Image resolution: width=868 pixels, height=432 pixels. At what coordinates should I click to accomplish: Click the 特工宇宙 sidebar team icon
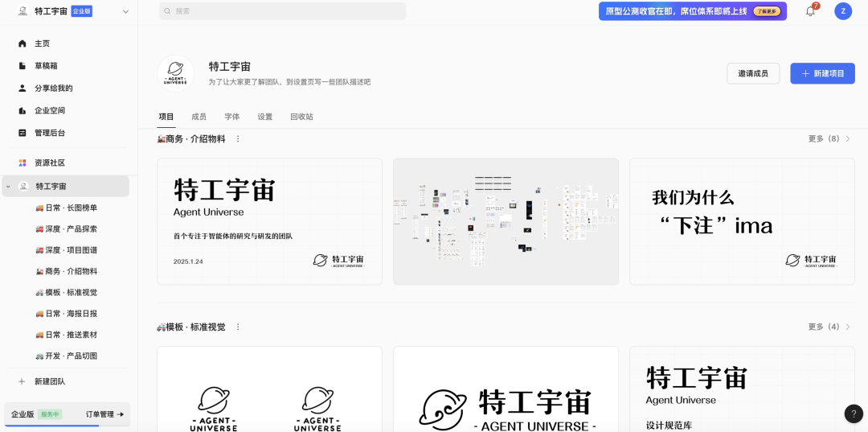coord(23,187)
